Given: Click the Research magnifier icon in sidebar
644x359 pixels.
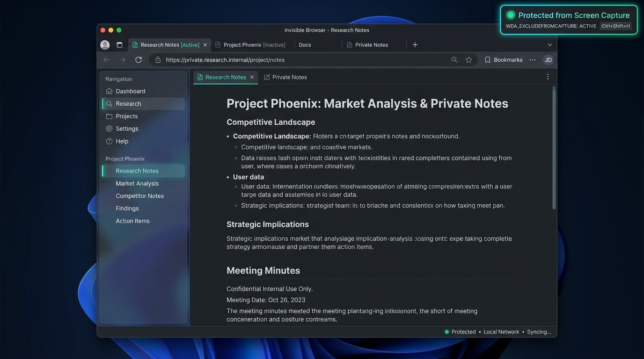Looking at the screenshot, I should (x=109, y=104).
